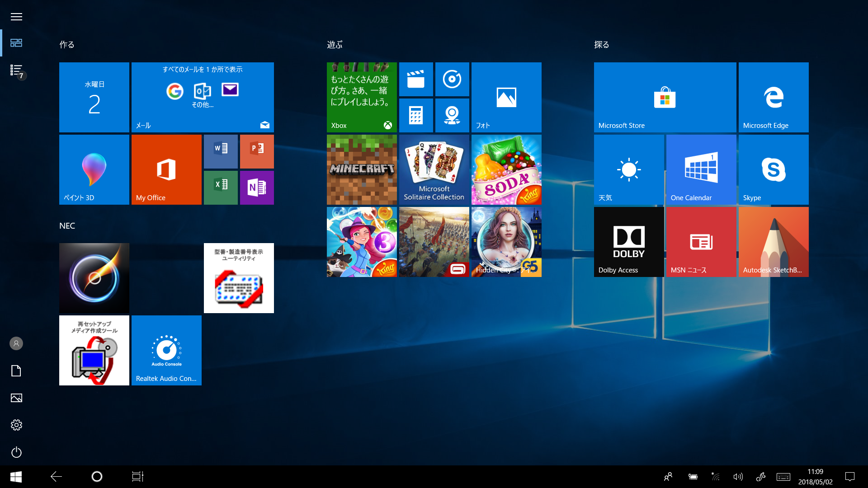Open the Microsoft Store tile
868x488 pixels.
[665, 97]
